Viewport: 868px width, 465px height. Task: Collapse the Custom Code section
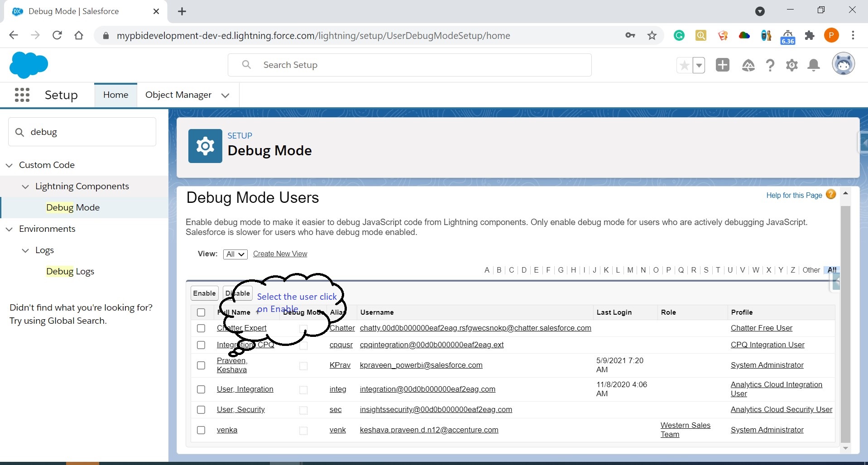pos(9,165)
